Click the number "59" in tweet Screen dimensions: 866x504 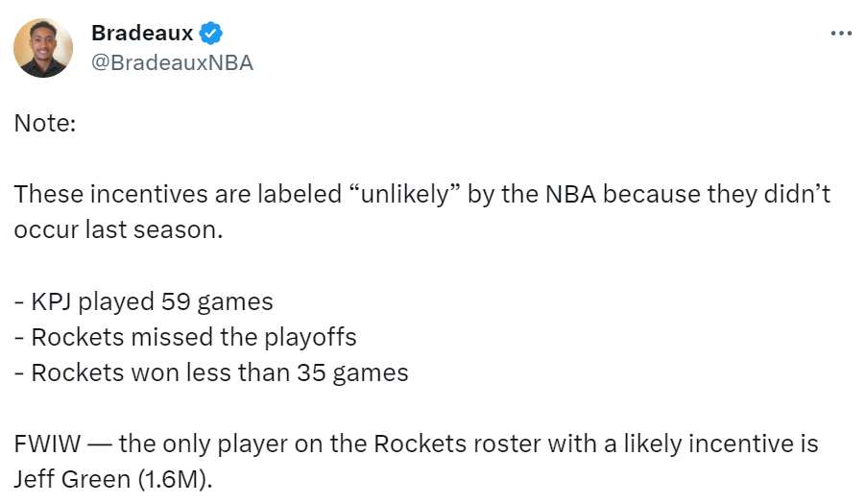176,302
